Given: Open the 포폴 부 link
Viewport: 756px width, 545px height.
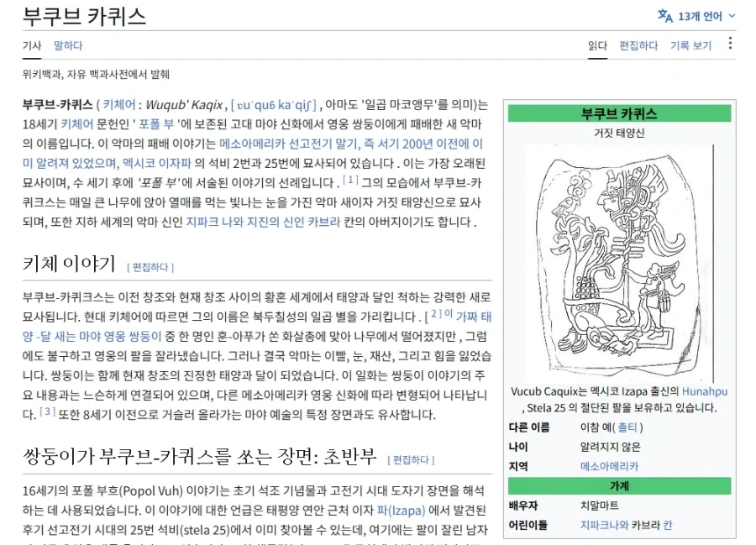Looking at the screenshot, I should (x=156, y=124).
